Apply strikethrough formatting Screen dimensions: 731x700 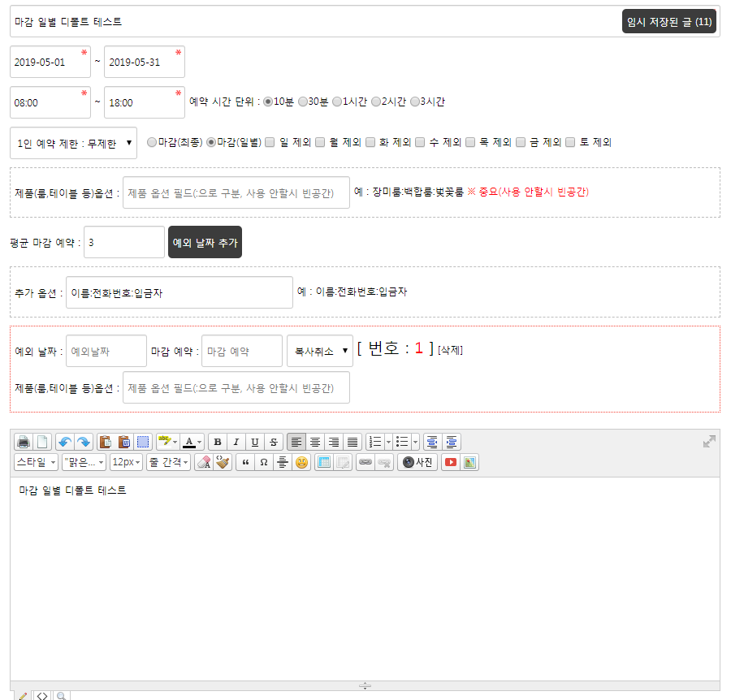274,443
